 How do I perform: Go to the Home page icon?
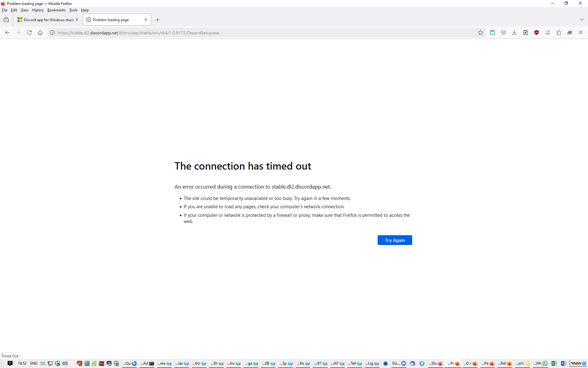pyautogui.click(x=40, y=33)
